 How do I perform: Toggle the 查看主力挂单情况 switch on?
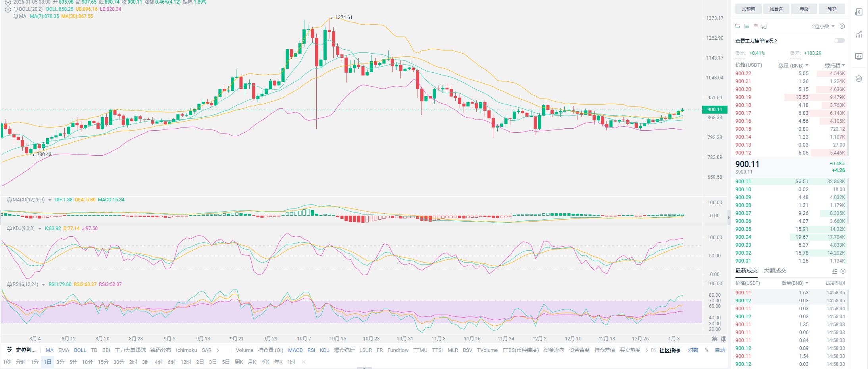pyautogui.click(x=839, y=41)
